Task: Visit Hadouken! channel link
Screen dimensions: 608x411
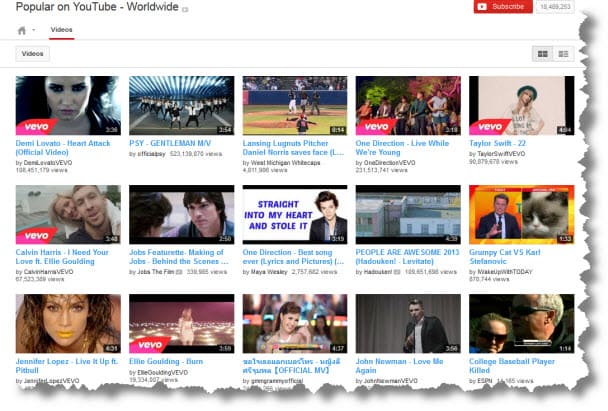Action: [378, 272]
